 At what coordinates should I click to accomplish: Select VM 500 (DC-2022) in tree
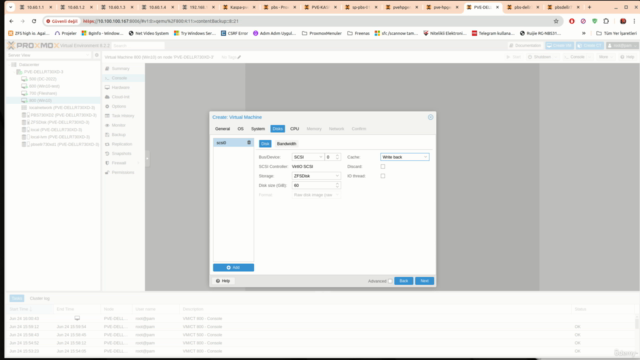coord(42,79)
